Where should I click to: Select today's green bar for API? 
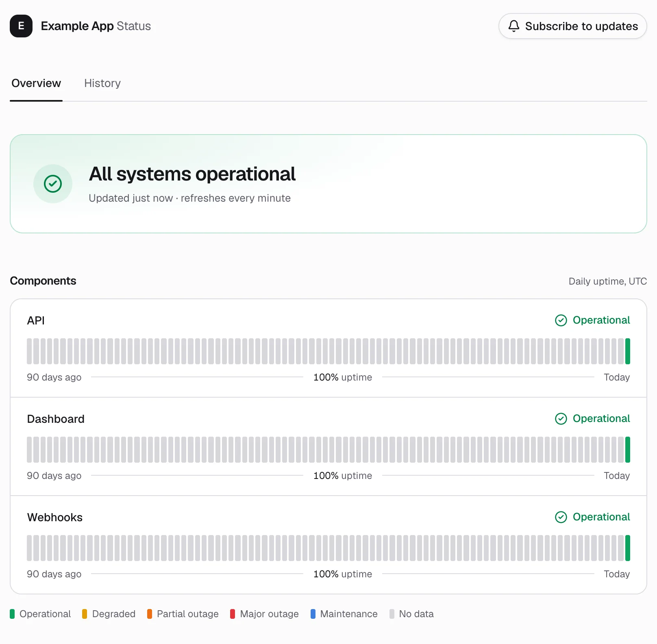tap(628, 351)
